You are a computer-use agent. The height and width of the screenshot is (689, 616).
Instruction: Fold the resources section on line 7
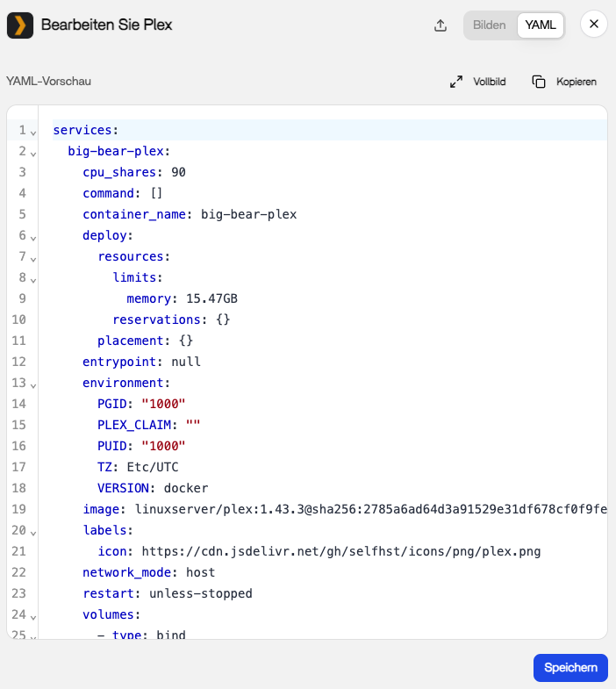pyautogui.click(x=33, y=259)
